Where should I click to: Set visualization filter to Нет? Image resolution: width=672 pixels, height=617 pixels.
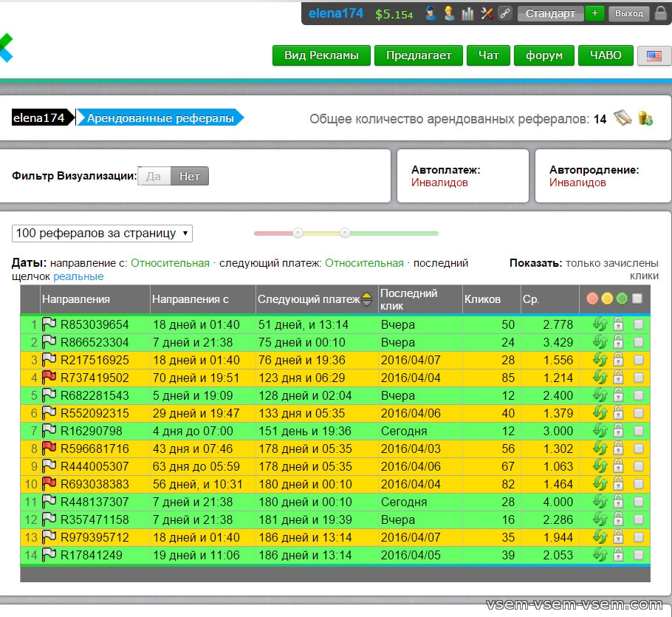pyautogui.click(x=190, y=176)
